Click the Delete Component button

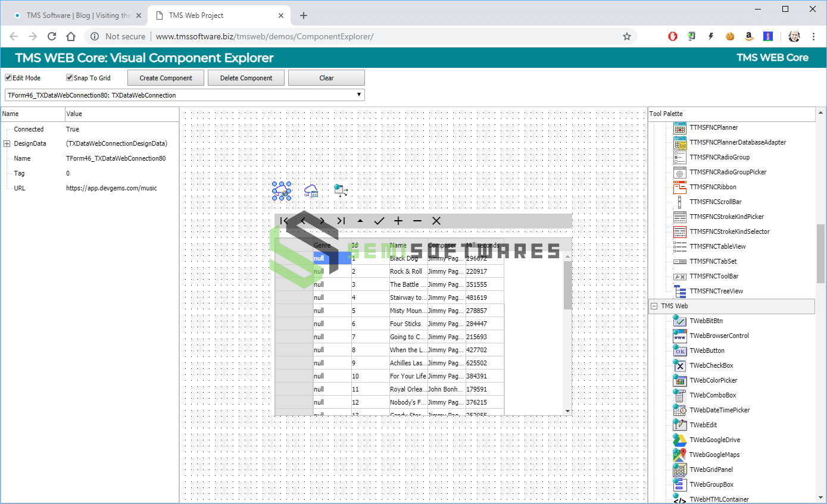(246, 78)
